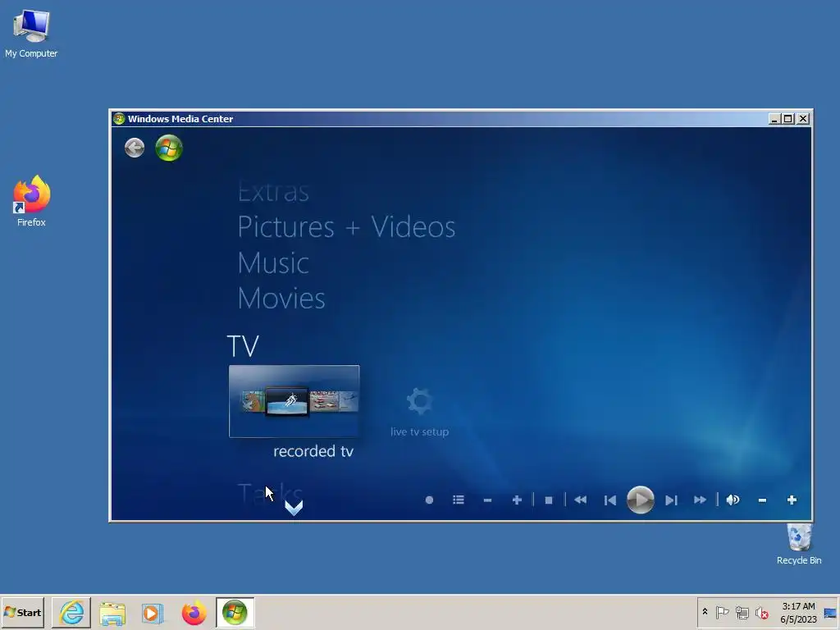Close the Windows Media Center window

(x=802, y=119)
